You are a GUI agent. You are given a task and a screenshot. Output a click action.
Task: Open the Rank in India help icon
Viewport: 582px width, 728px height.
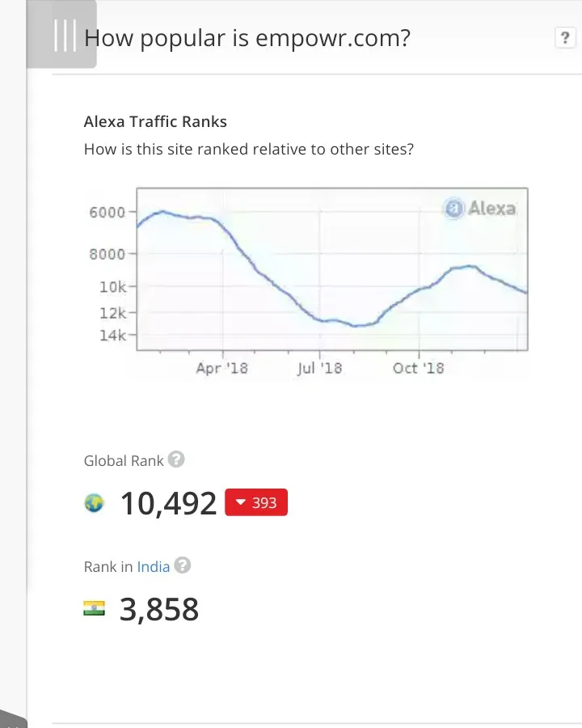click(183, 565)
